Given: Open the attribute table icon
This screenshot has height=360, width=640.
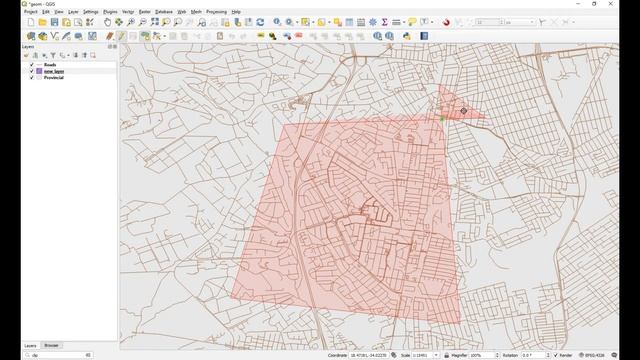Looking at the screenshot, I should click(x=349, y=22).
